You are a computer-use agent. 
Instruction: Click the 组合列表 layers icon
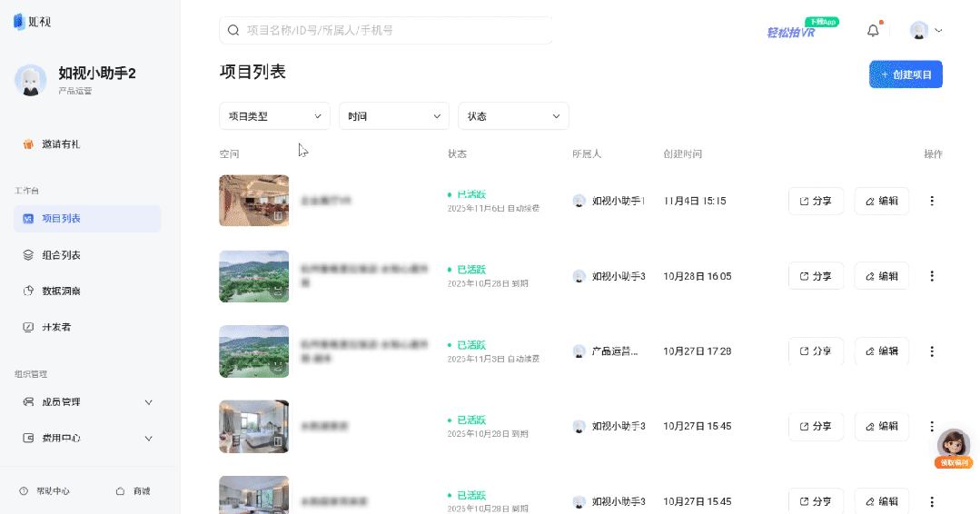pyautogui.click(x=28, y=255)
